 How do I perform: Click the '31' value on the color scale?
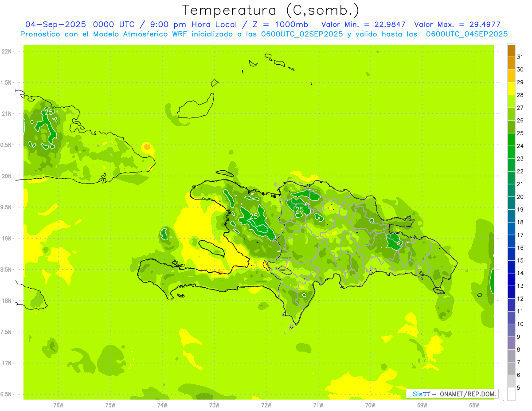[520, 57]
